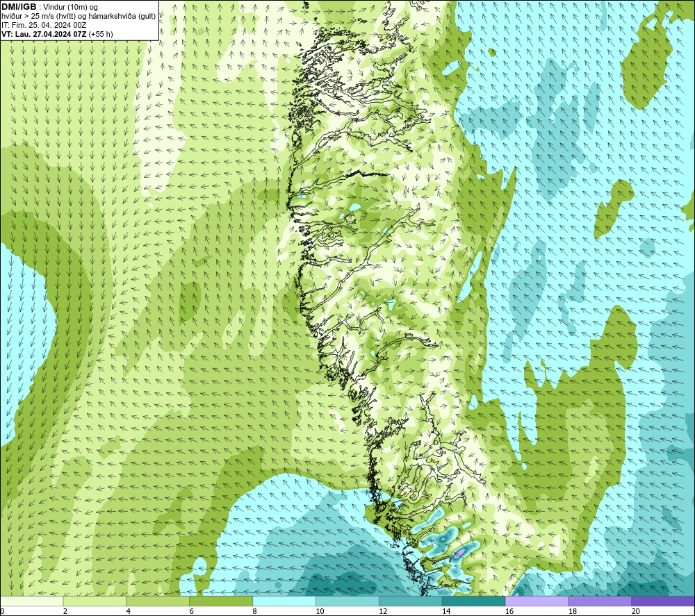Viewport: 695px width, 616px height.
Task: Click the "Vindur (10m) og" text
Action: 70,7
